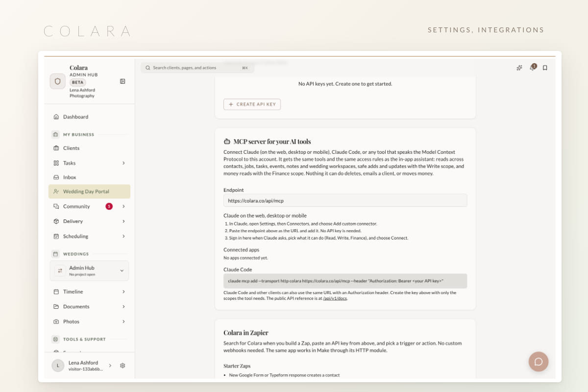Click the Wedding Day Portal person icon
This screenshot has height=392, width=588.
click(x=56, y=192)
